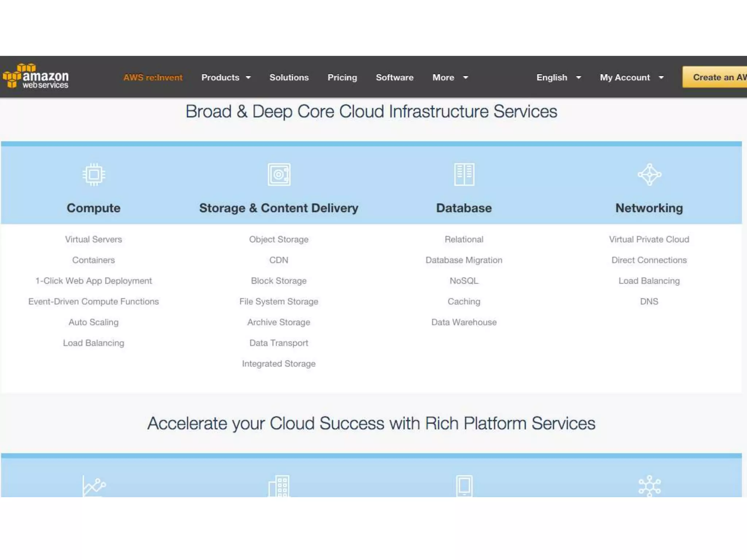Click the Compute chip icon
Screen dimensions: 747x560
(94, 175)
